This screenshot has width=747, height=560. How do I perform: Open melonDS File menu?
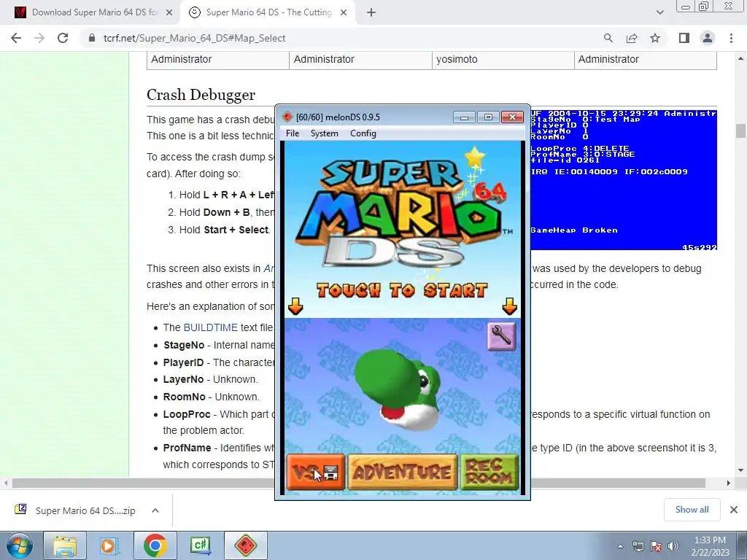[293, 133]
